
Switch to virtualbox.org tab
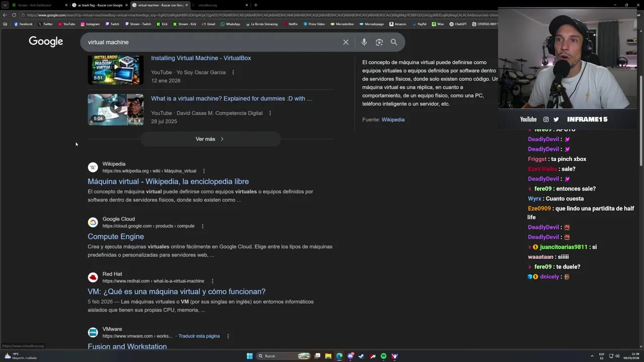[x=219, y=5]
